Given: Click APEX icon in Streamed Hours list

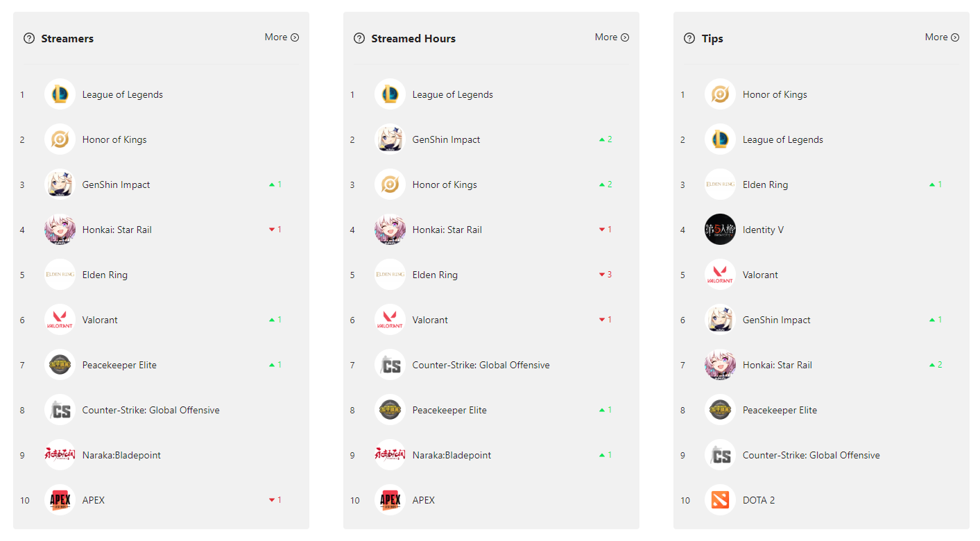Looking at the screenshot, I should 390,500.
